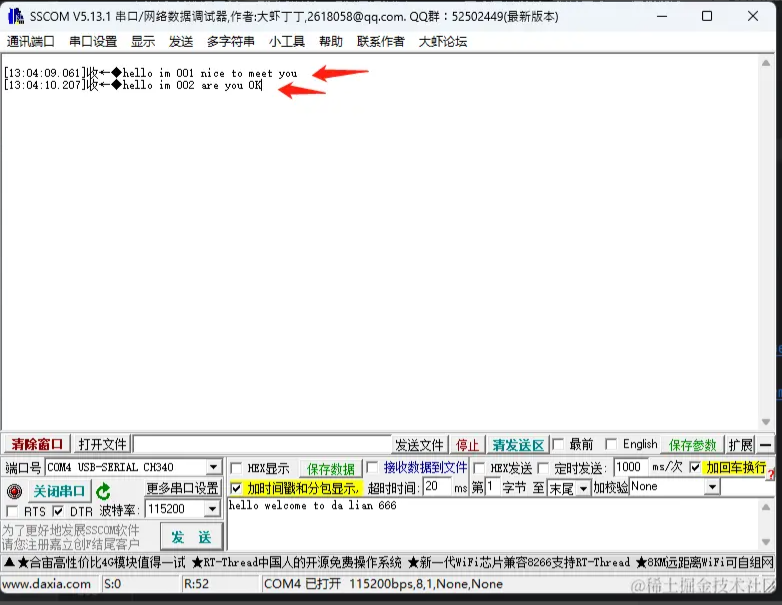This screenshot has height=605, width=782.
Task: Open the 小工具 menu
Action: (x=286, y=41)
